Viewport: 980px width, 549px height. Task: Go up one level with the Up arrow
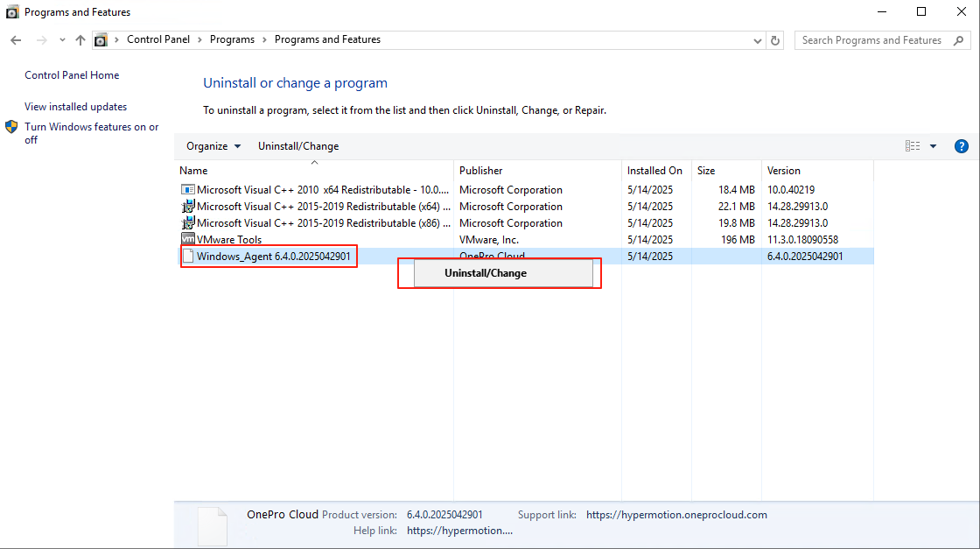pos(80,40)
